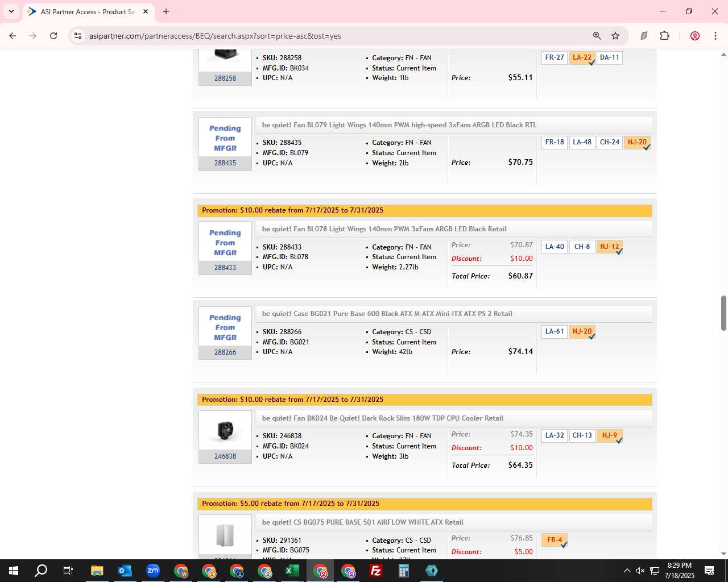Select the CH-24 warehouse for SKU 288435

[610, 142]
